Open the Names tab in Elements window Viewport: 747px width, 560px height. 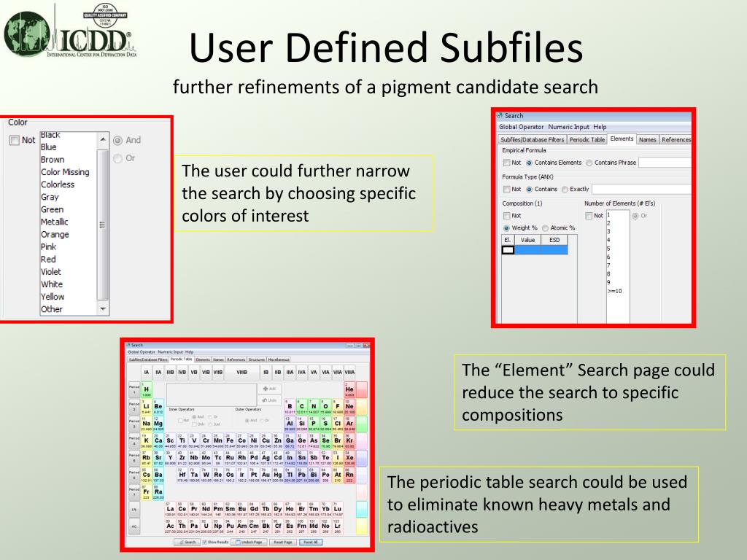tap(648, 139)
